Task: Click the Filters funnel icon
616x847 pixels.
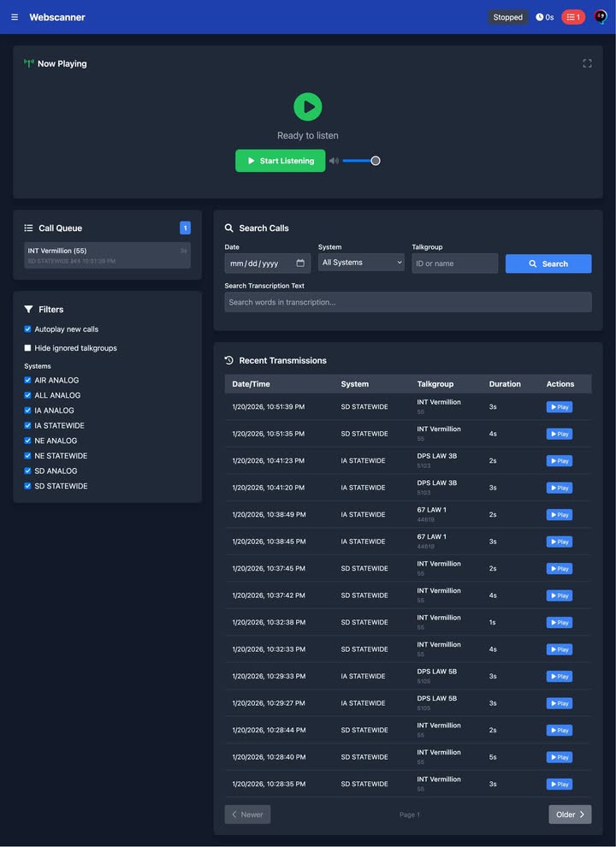Action: 28,310
